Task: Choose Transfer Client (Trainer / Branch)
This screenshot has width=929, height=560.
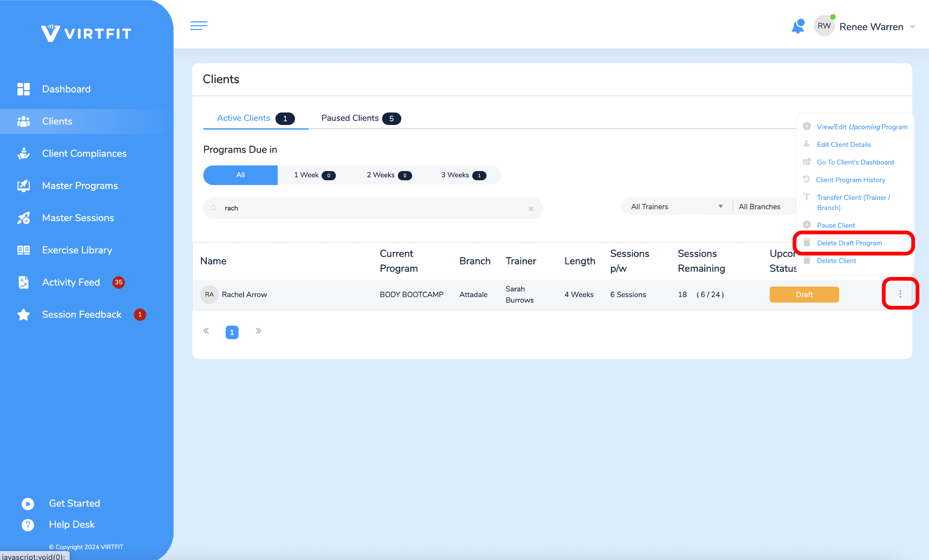Action: point(854,202)
